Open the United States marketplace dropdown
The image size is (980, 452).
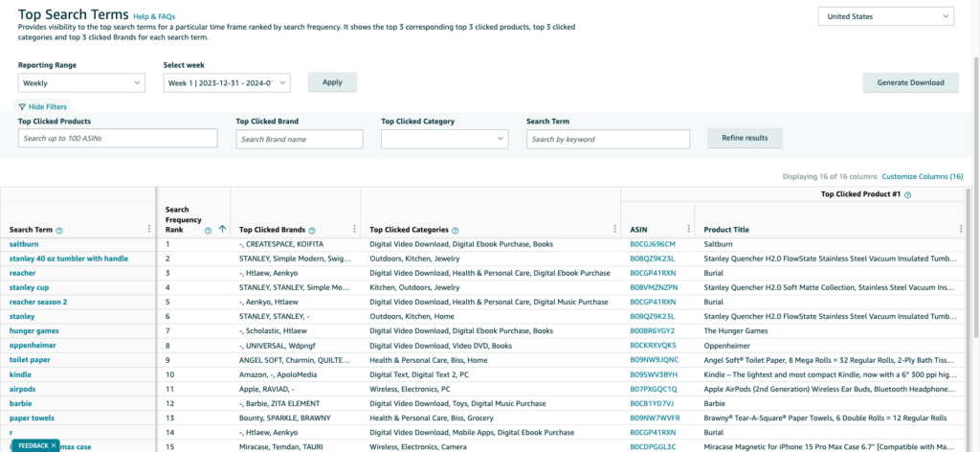pos(885,17)
